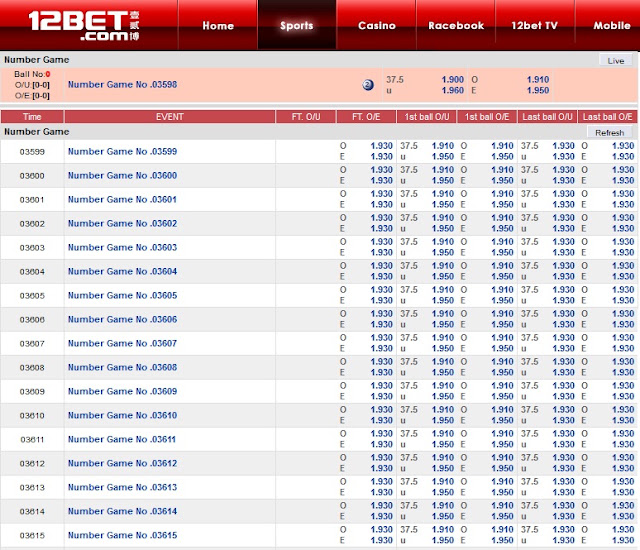The width and height of the screenshot is (640, 550).
Task: Open Number Game No .03610 link
Action: [122, 415]
